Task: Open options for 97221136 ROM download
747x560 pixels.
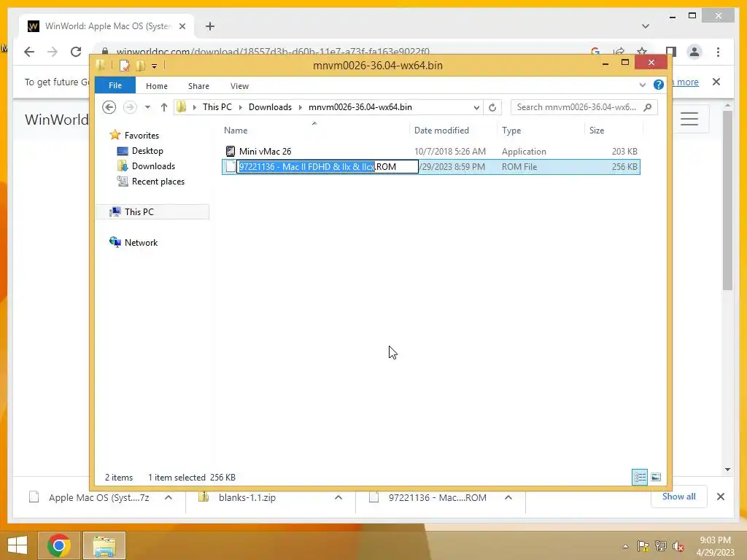Action: click(508, 497)
